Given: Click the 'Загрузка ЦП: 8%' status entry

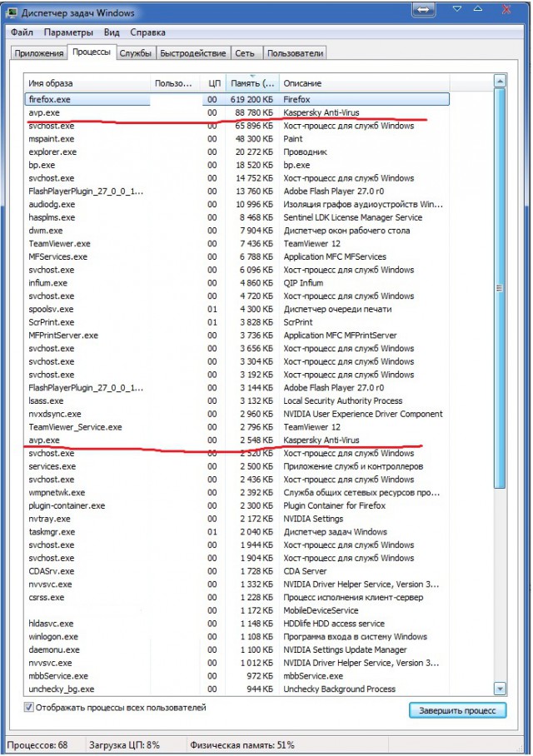Looking at the screenshot, I should coord(124,745).
